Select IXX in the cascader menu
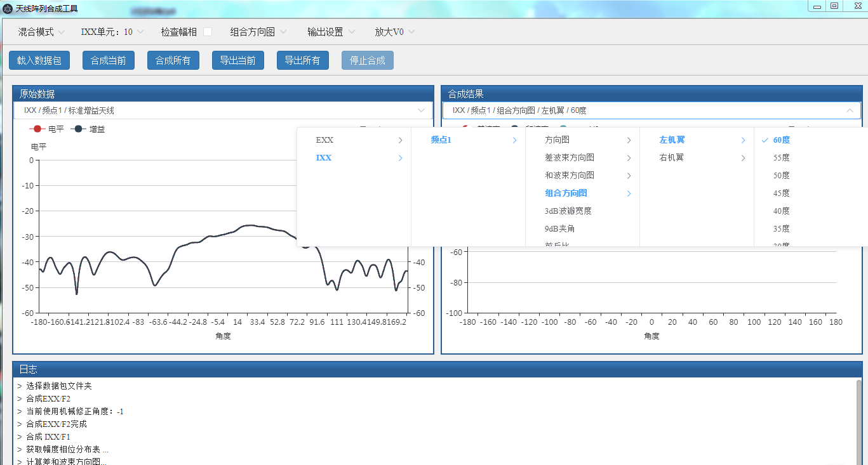The width and height of the screenshot is (868, 465). (354, 158)
